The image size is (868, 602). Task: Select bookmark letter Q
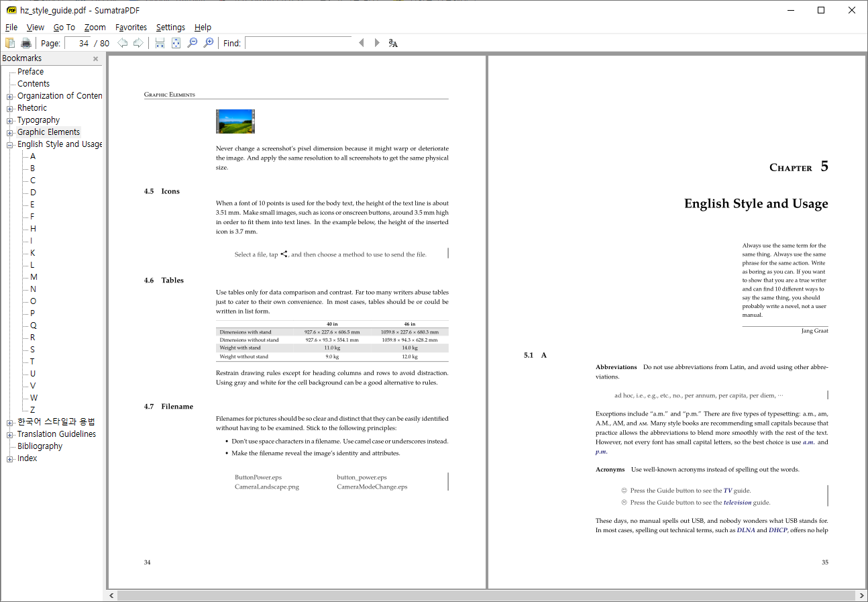click(x=33, y=325)
